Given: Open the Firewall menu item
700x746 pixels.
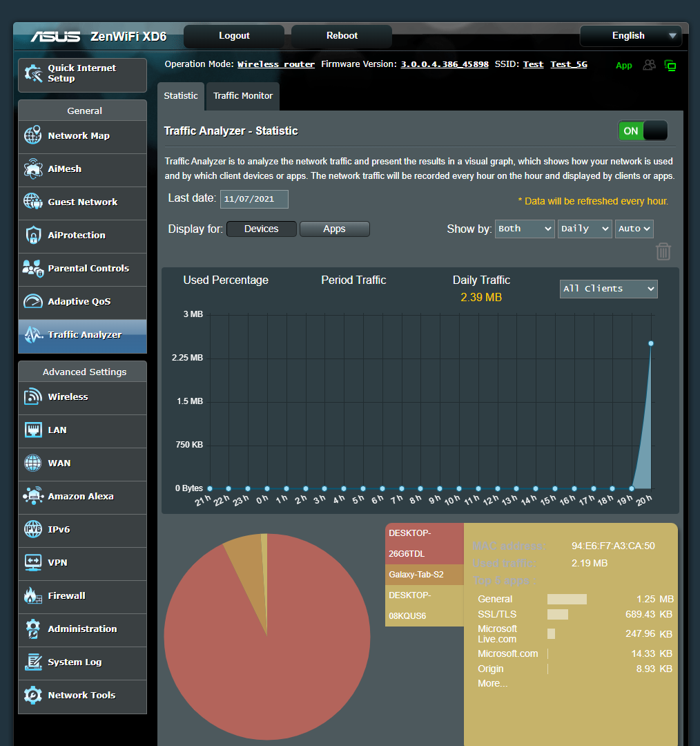Looking at the screenshot, I should [x=82, y=597].
